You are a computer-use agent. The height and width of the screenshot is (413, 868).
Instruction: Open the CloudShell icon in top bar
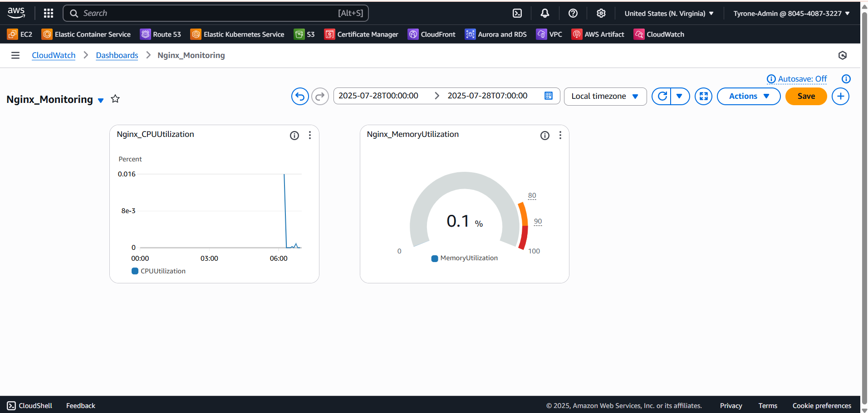point(517,13)
